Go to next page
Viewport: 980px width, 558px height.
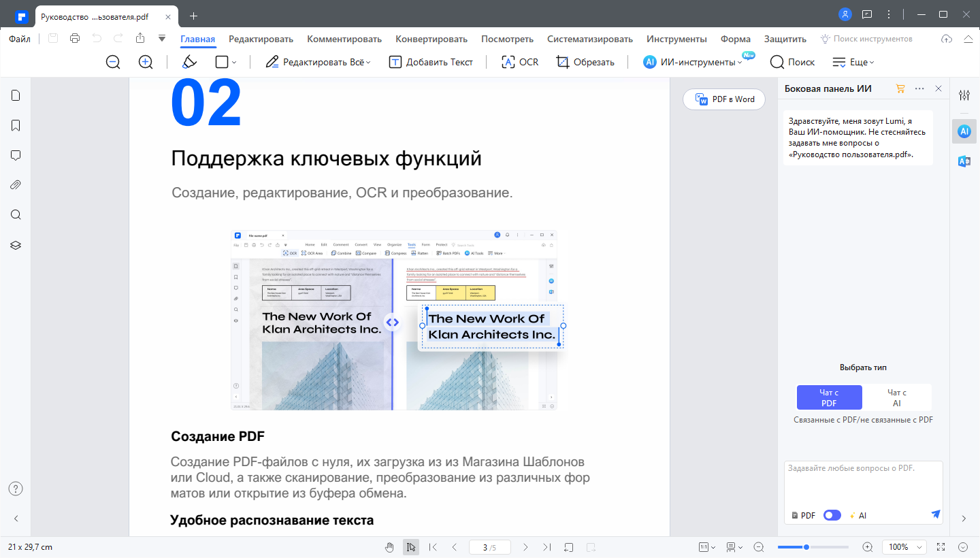(x=525, y=547)
